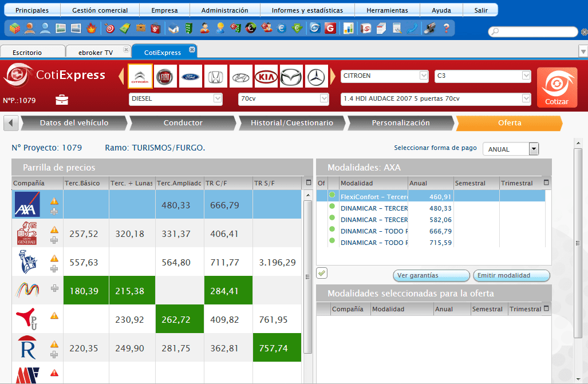Toggle the green dot for the 715,59 modality
The height and width of the screenshot is (384, 588).
click(332, 240)
